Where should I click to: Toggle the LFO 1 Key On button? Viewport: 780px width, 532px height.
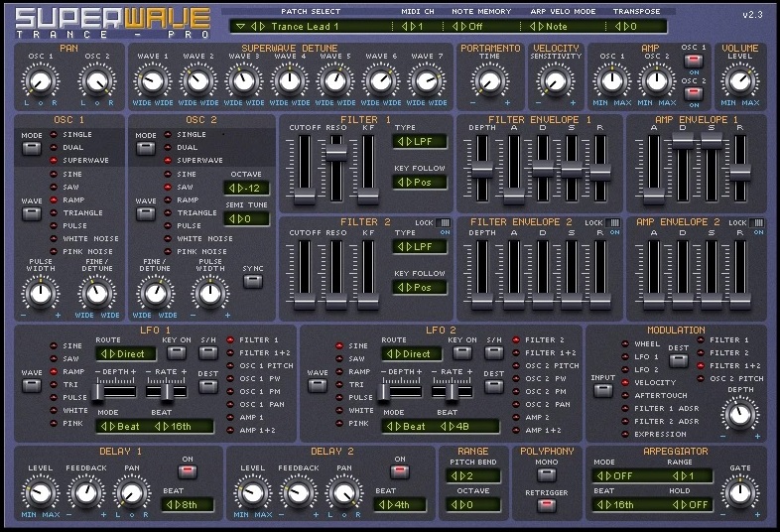(176, 352)
